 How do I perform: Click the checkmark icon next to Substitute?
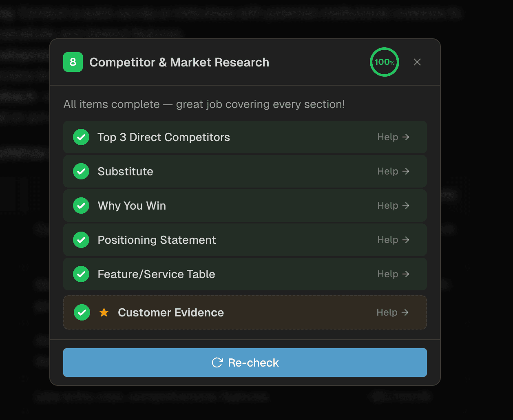click(x=81, y=171)
